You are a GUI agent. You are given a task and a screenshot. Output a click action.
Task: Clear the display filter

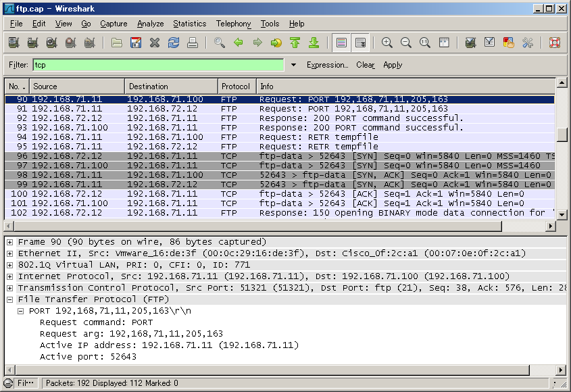[x=366, y=65]
